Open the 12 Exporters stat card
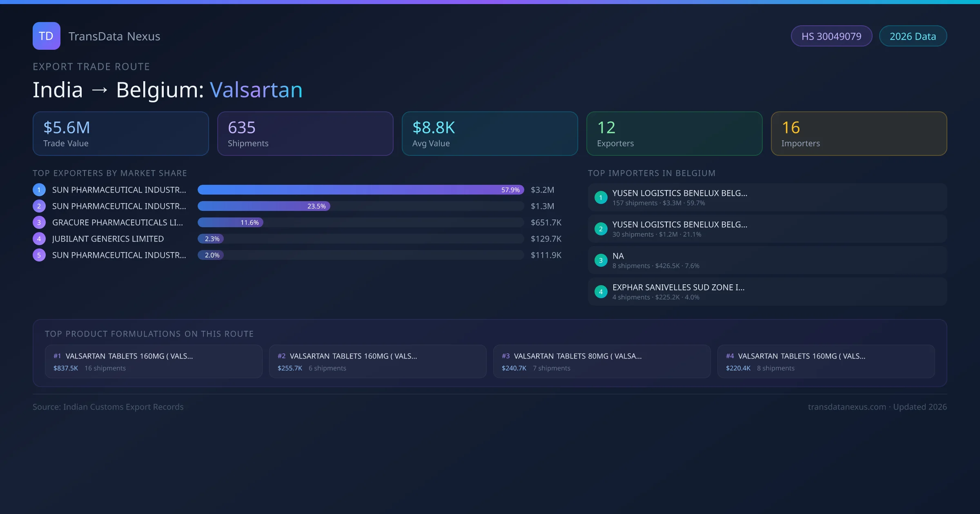The height and width of the screenshot is (514, 980). pos(674,133)
